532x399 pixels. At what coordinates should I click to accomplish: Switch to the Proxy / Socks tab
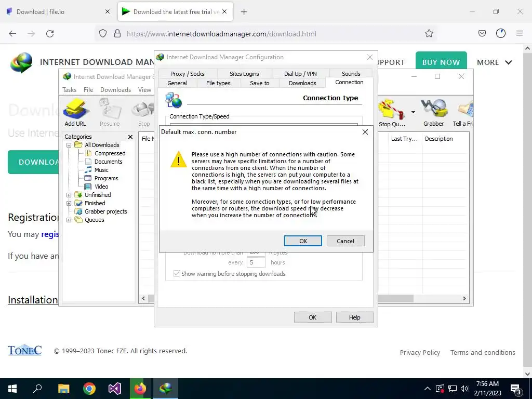point(187,74)
